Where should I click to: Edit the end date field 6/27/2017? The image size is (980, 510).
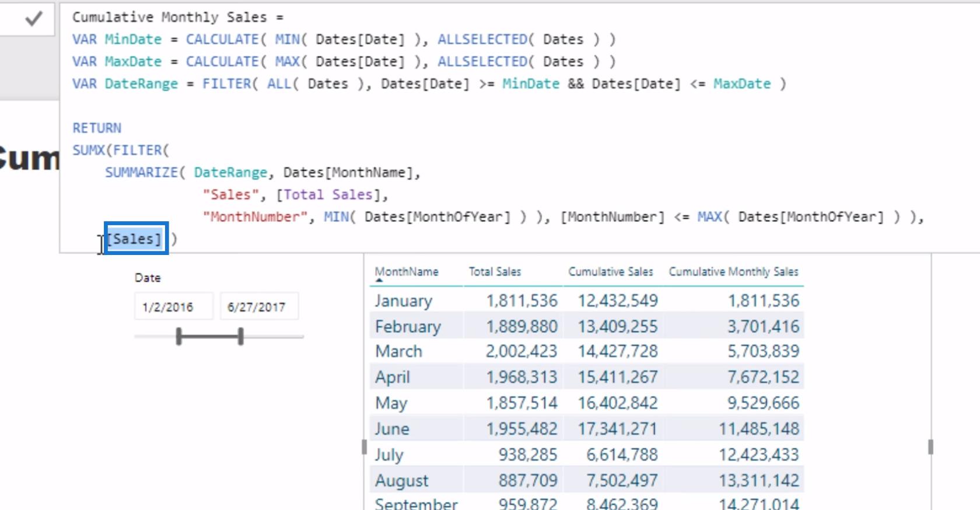[259, 306]
